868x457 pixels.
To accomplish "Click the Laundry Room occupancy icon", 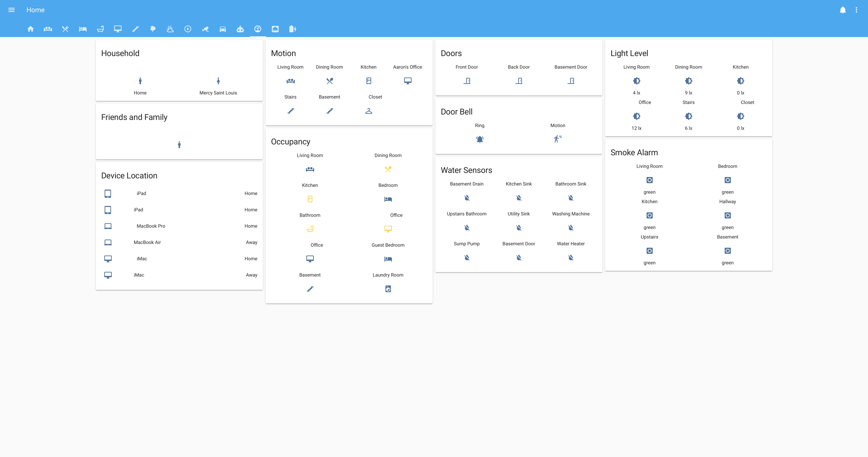I will click(388, 289).
